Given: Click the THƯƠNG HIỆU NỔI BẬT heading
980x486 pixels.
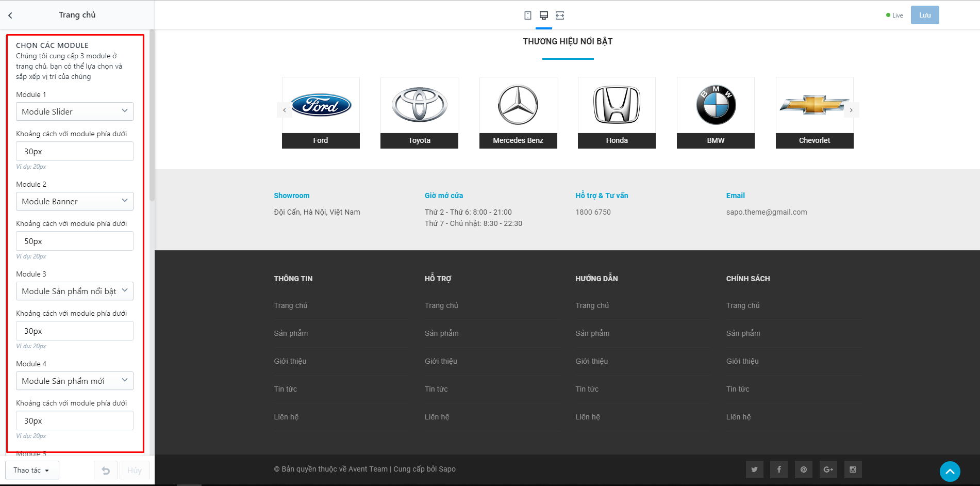Looking at the screenshot, I should (x=568, y=41).
